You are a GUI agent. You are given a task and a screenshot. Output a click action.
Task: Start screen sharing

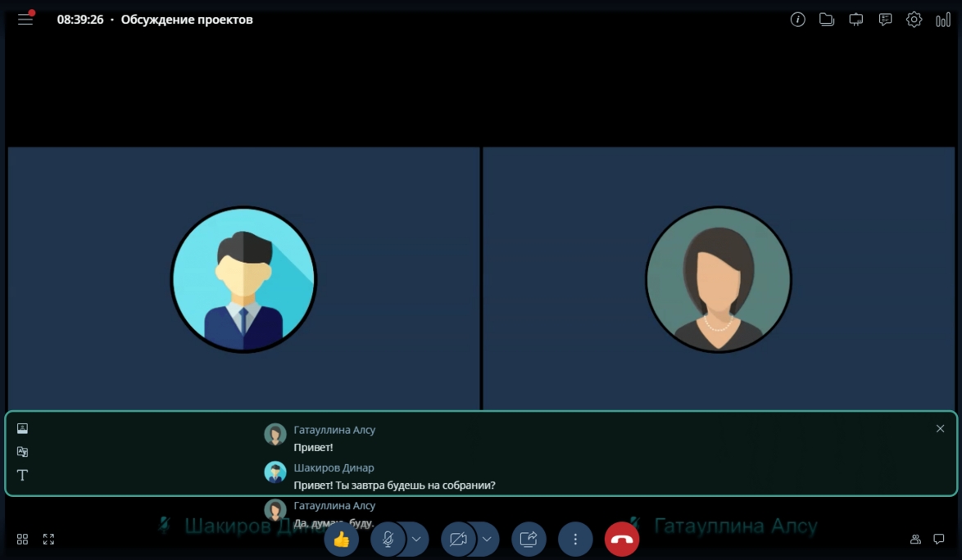[529, 540]
